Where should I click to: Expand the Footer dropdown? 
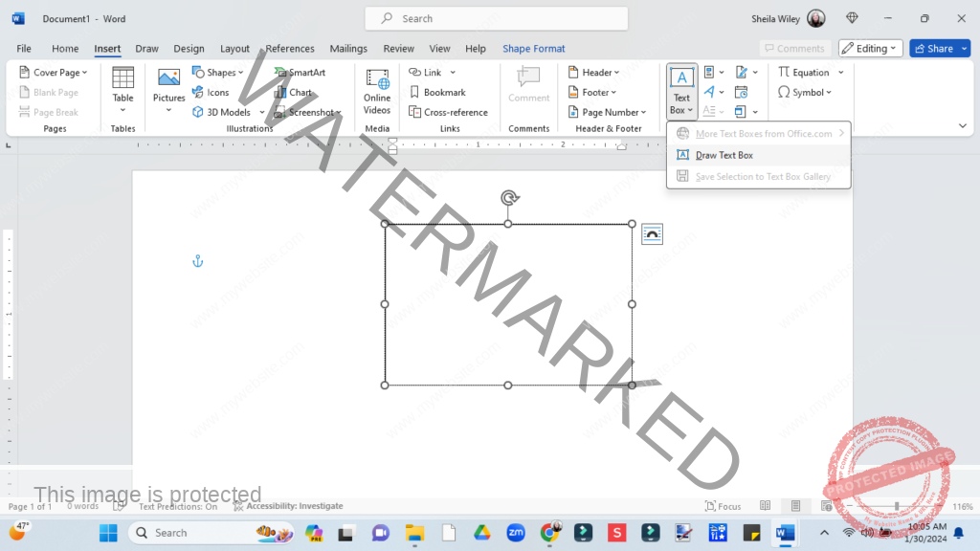[x=613, y=93]
